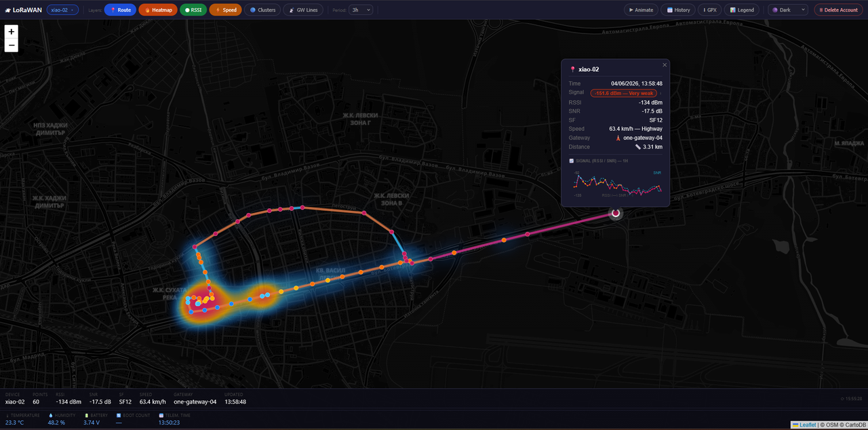Click the Leaflet attribution link
Viewport: 868px width, 430px height.
pos(805,425)
